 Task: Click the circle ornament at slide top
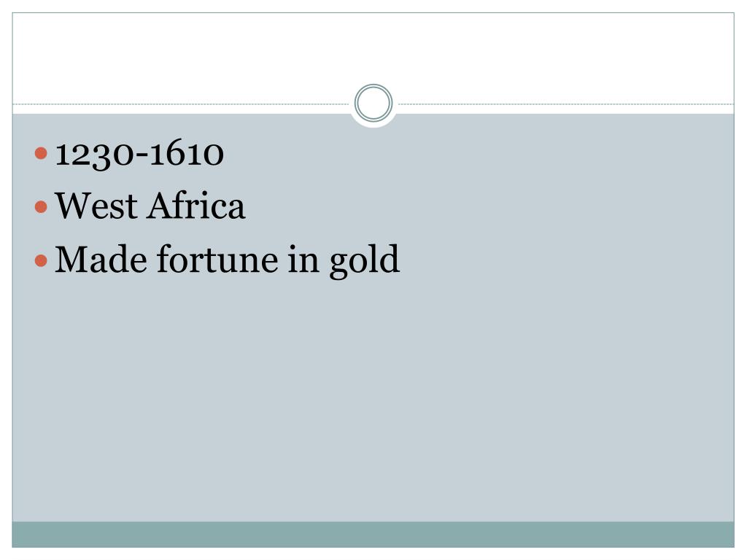tap(373, 103)
